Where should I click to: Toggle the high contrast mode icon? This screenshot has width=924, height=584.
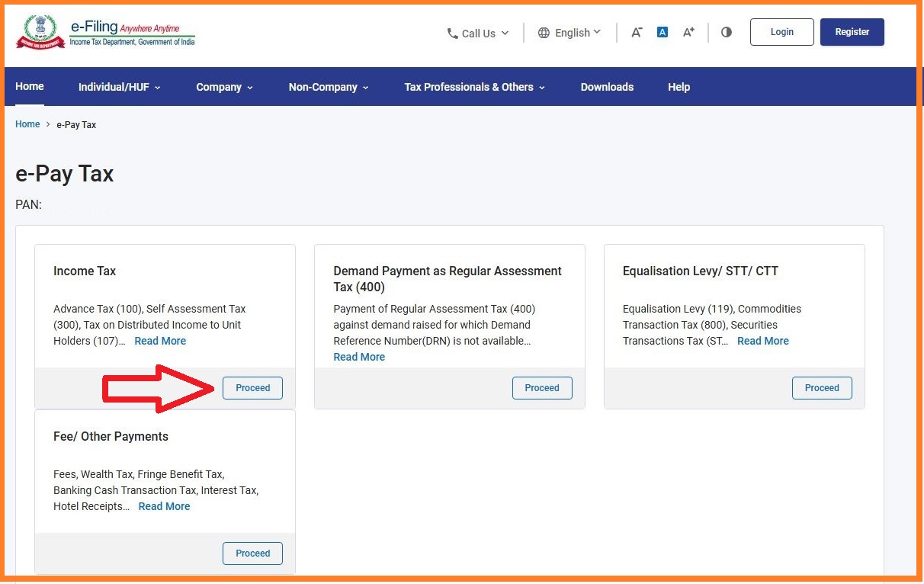click(x=726, y=32)
